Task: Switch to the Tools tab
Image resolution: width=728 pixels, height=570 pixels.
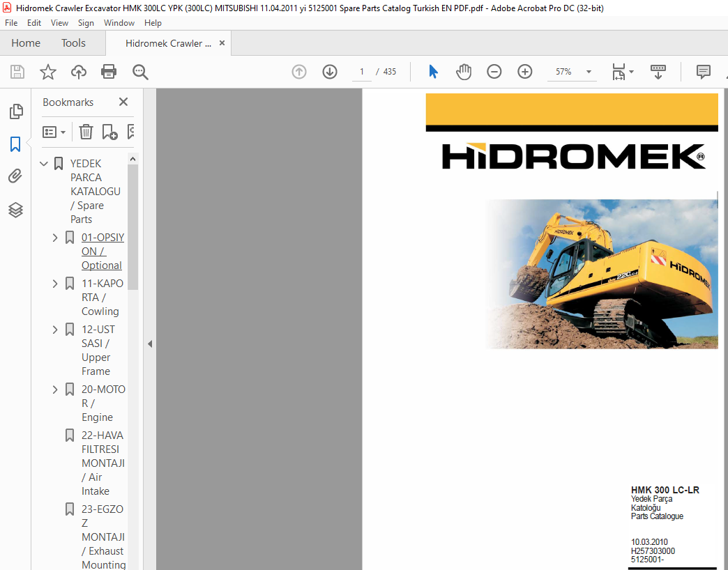Action: click(73, 43)
